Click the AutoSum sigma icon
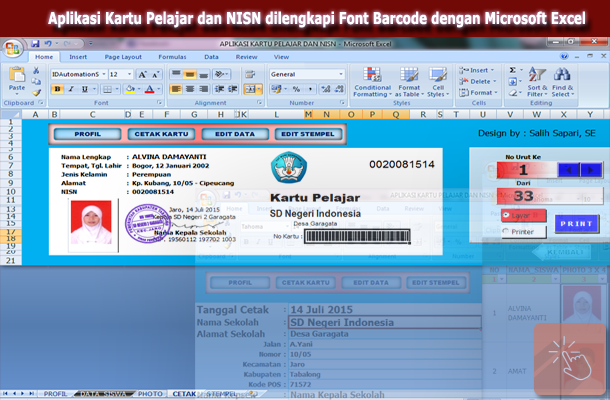The width and height of the screenshot is (610, 400). [513, 70]
